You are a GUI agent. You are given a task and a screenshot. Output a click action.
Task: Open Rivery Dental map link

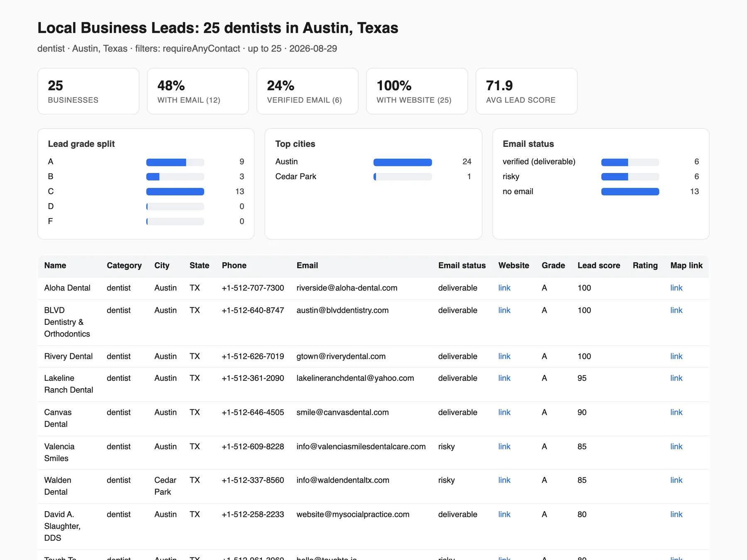click(676, 356)
